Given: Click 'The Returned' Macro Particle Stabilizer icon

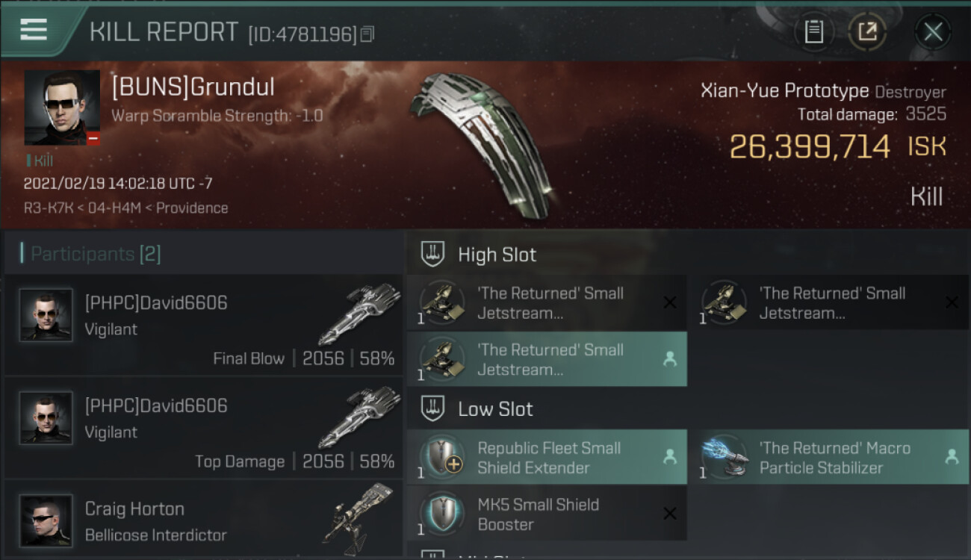Looking at the screenshot, I should [725, 458].
